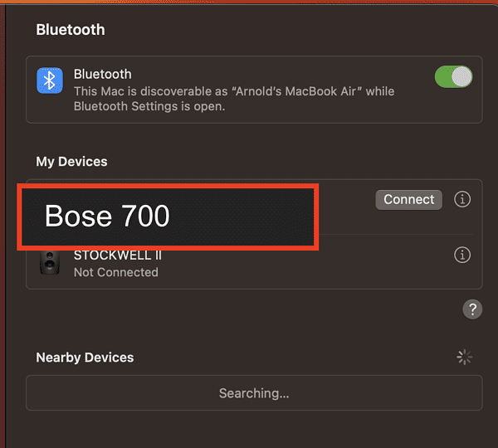The image size is (498, 448).
Task: Click the STOCKWELL II speaker icon
Action: tap(51, 263)
